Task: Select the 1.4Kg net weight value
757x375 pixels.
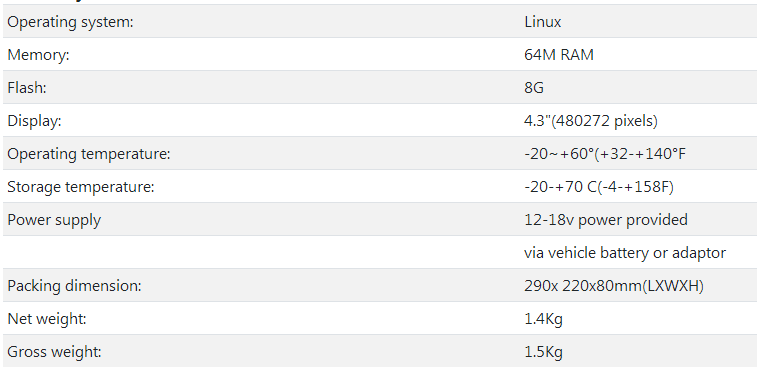Action: 543,319
